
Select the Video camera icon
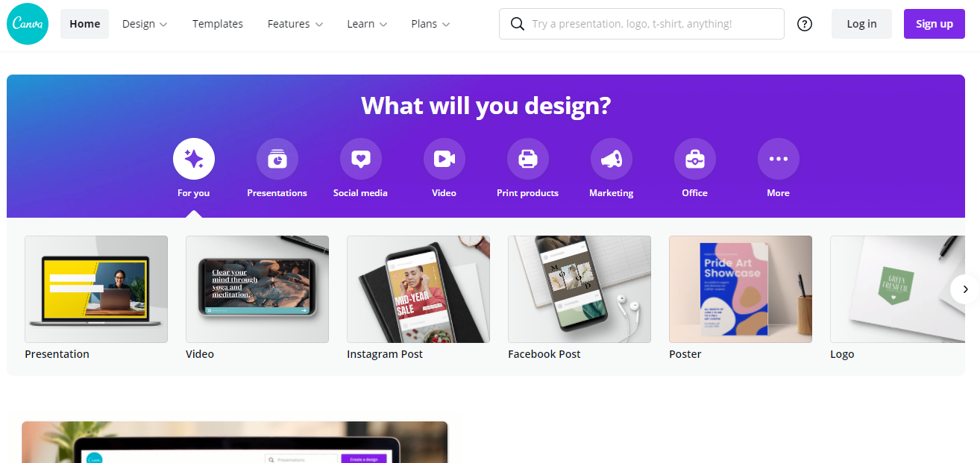[x=445, y=159]
